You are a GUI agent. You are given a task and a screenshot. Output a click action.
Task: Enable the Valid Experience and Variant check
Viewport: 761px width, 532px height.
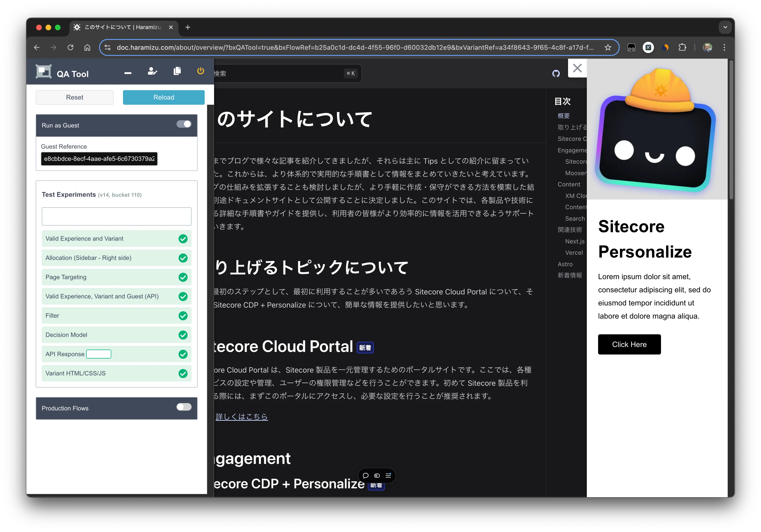pos(184,238)
